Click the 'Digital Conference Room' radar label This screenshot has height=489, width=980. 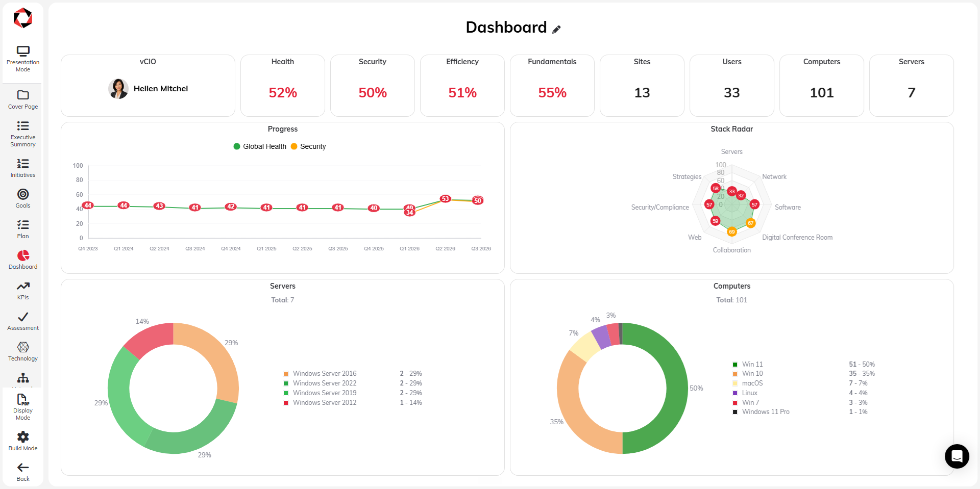[797, 238]
